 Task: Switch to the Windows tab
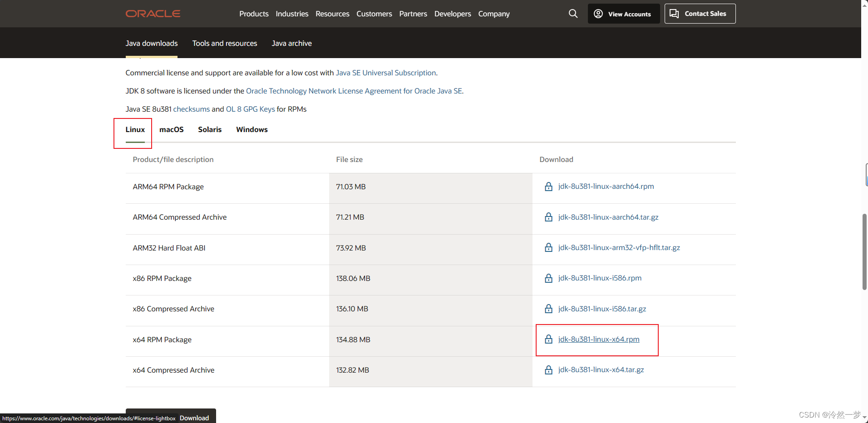252,129
